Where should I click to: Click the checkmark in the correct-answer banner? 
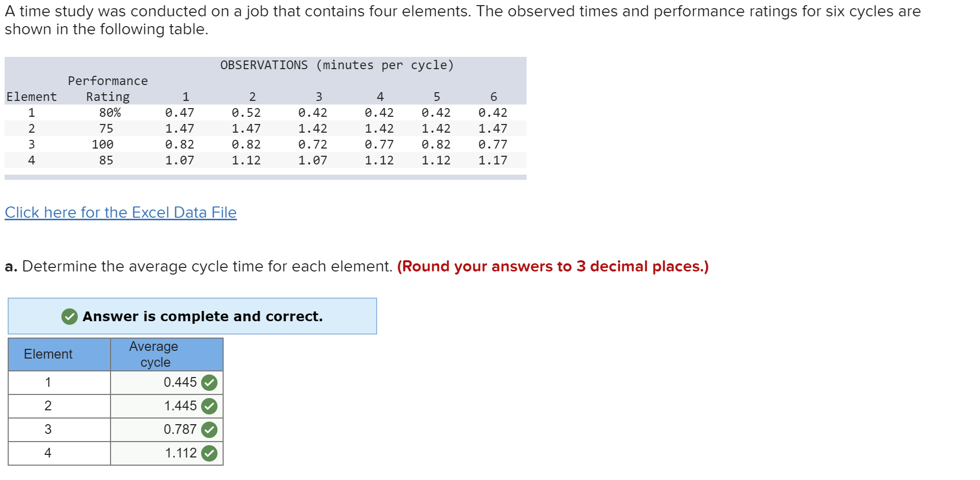(x=70, y=317)
